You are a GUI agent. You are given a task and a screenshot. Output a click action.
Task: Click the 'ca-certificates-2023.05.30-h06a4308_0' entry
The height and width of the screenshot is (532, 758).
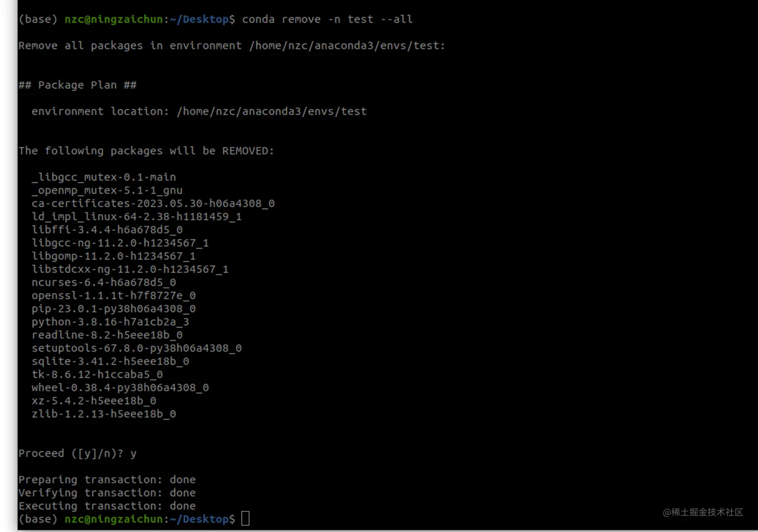pos(153,203)
